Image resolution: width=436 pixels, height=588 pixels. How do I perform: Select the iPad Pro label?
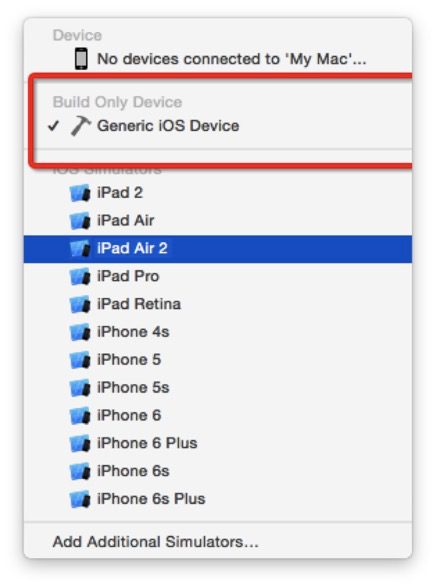pyautogui.click(x=128, y=276)
